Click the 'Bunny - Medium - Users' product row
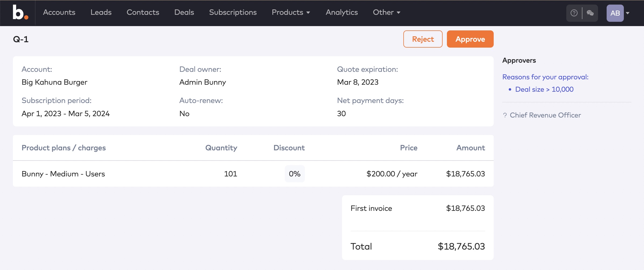 253,174
